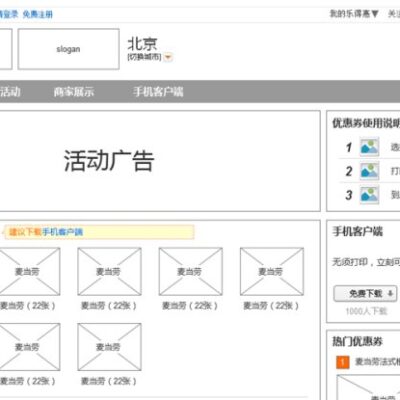400x400 pixels.
Task: Click the 1000人下载 text
Action: pos(366,311)
